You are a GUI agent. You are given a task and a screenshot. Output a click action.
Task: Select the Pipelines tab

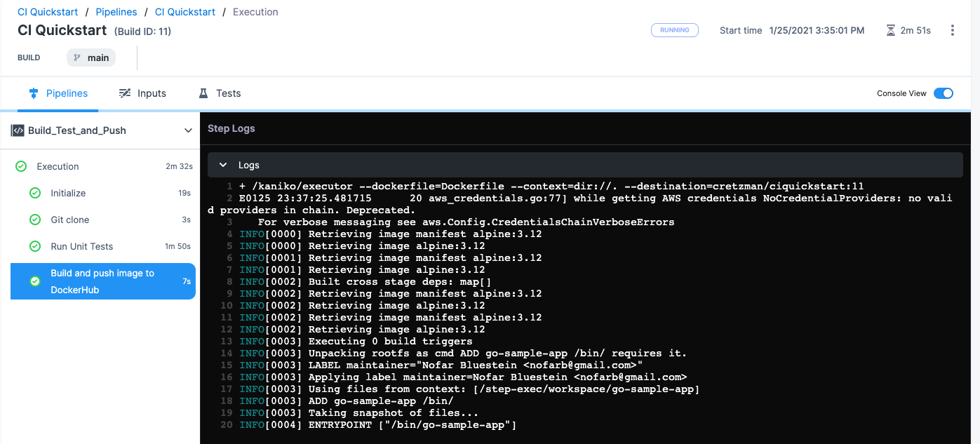[58, 93]
